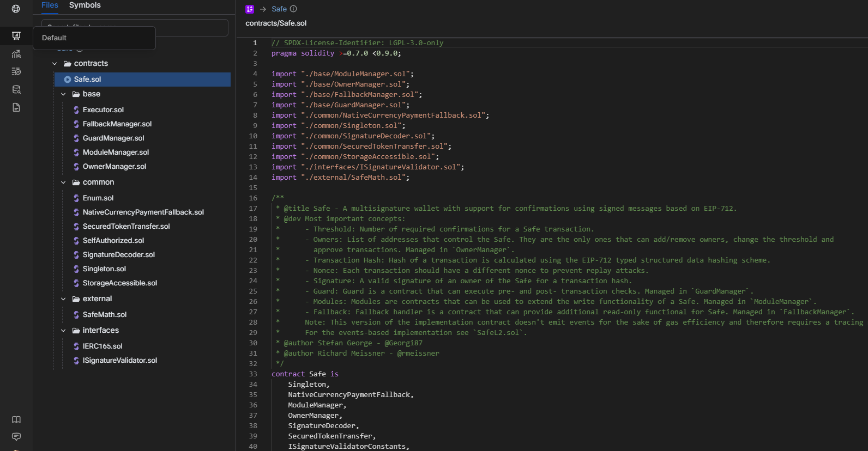
Task: Click the Safe breadcrumb link
Action: pyautogui.click(x=279, y=9)
